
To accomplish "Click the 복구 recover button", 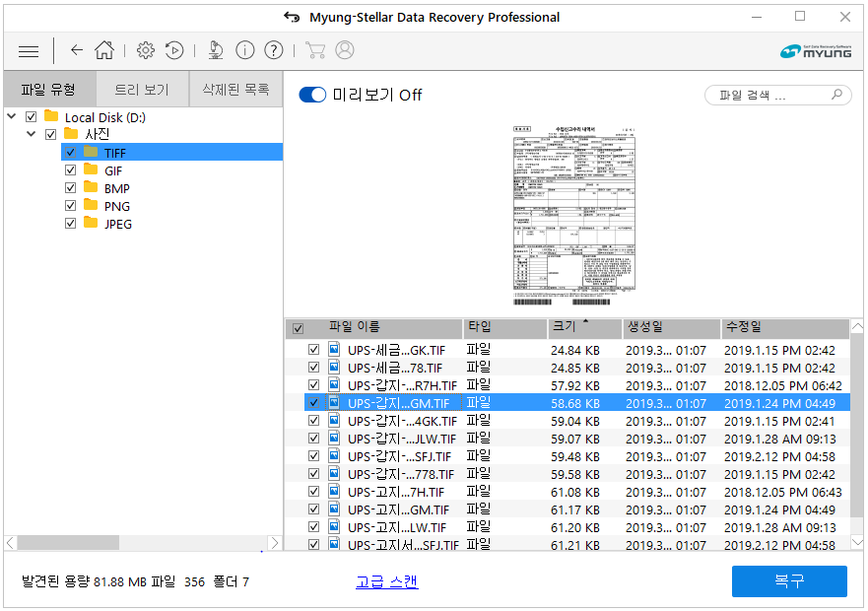I will coord(789,581).
